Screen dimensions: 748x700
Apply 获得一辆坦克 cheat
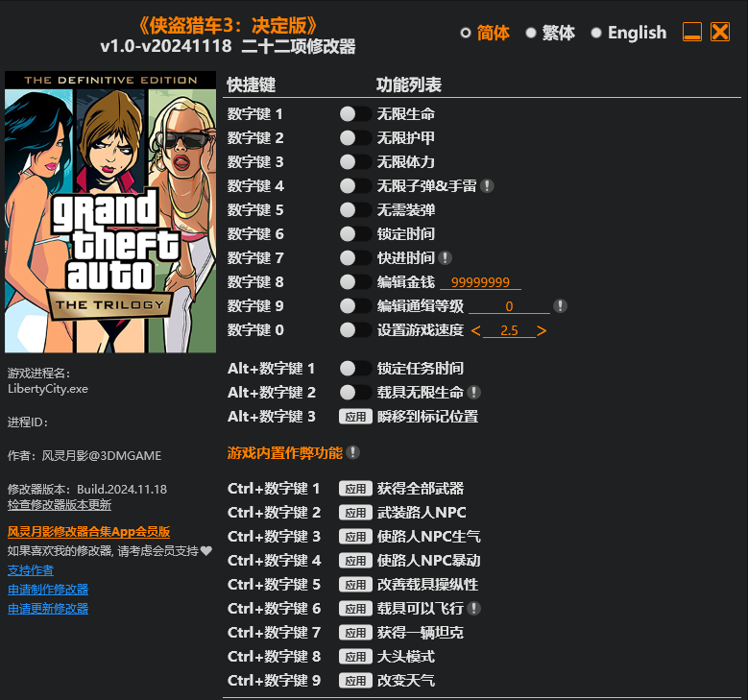coord(355,633)
